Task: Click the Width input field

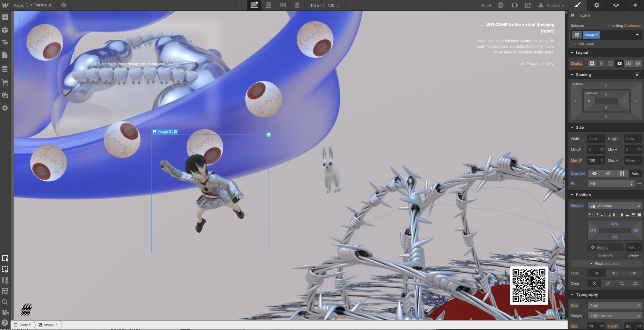Action: coord(596,139)
